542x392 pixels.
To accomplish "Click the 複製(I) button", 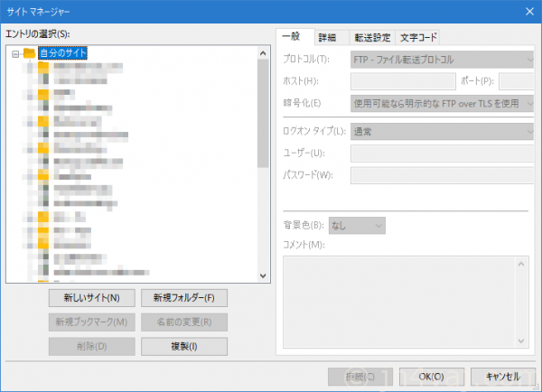I will (x=183, y=346).
